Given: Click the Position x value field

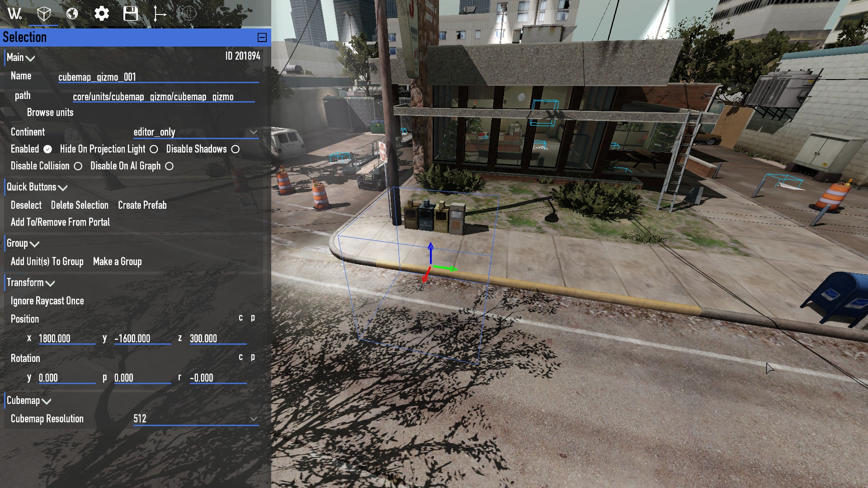Looking at the screenshot, I should coord(67,338).
